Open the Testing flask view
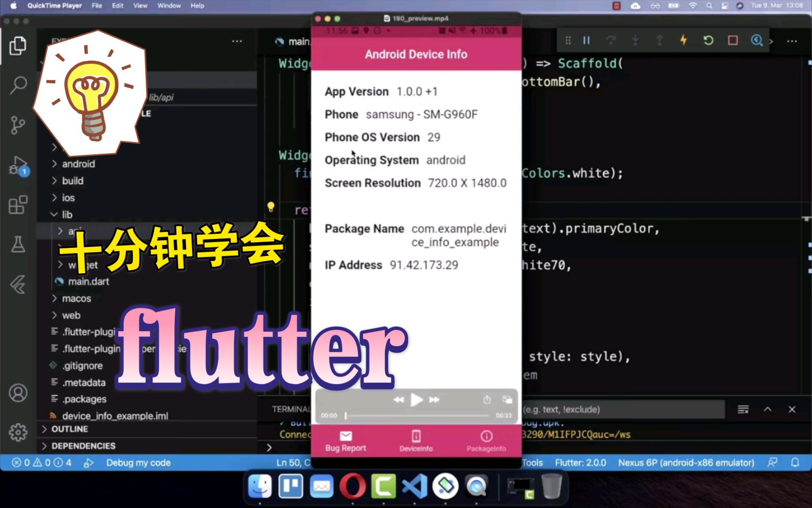This screenshot has height=508, width=812. point(18,245)
